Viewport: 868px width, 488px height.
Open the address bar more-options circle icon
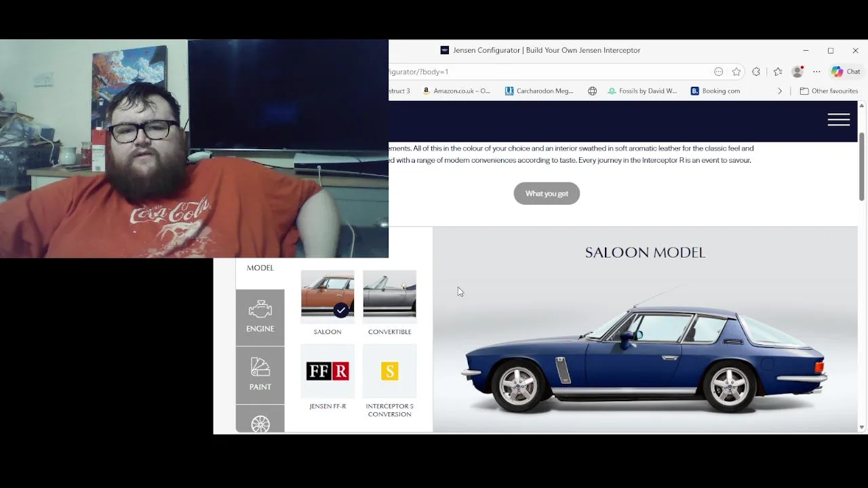point(718,72)
